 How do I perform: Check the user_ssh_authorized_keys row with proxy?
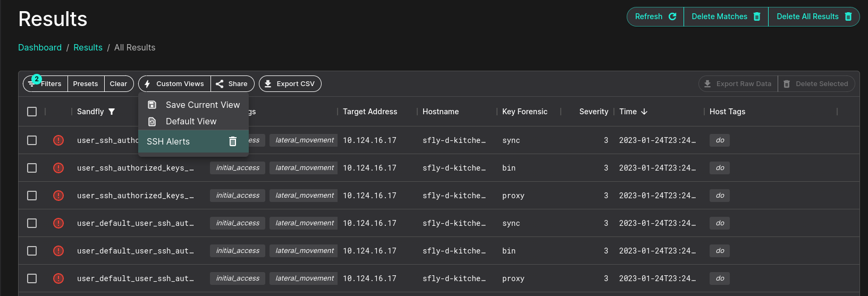pos(32,196)
